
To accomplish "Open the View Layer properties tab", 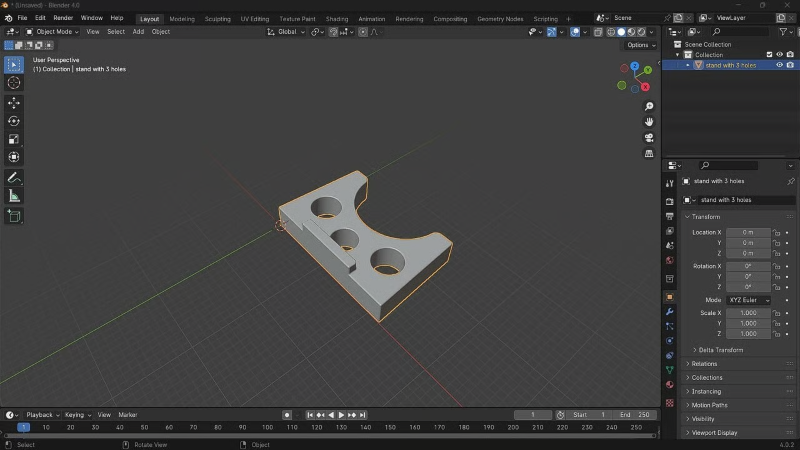I will (669, 231).
